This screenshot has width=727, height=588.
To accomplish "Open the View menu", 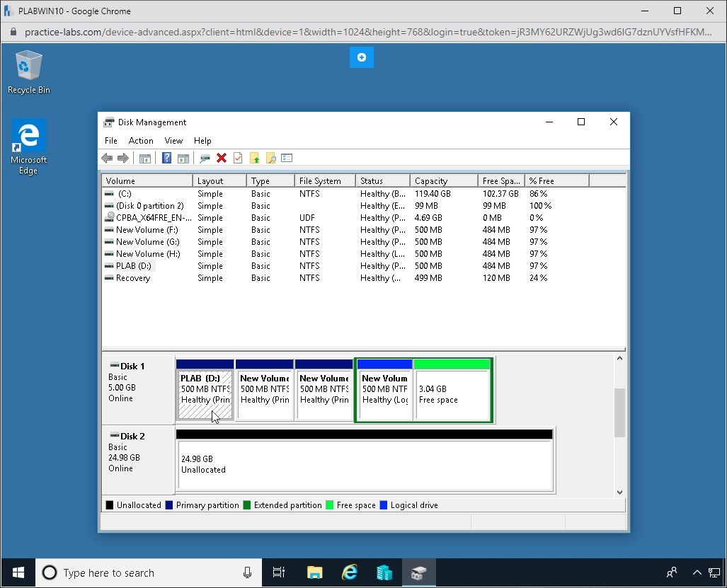I will point(174,141).
